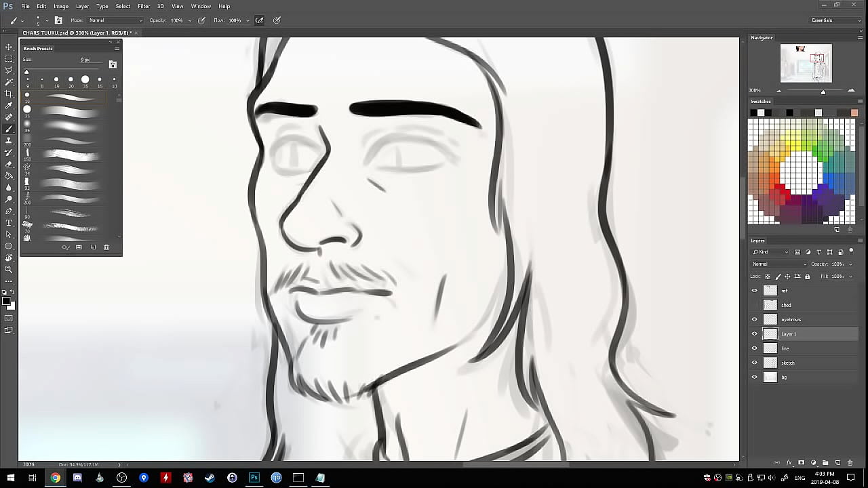
Task: Open the brush Mode dropdown
Action: (x=115, y=20)
